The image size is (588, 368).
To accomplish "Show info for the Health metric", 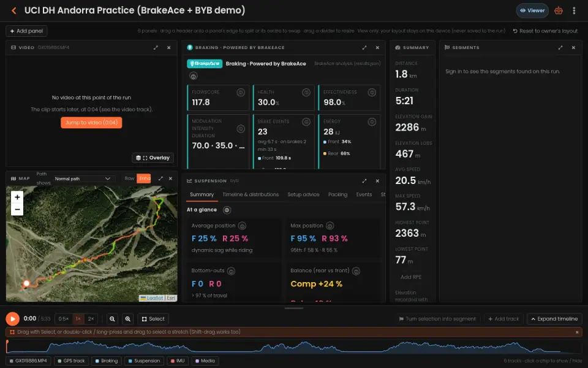I will coord(306,93).
